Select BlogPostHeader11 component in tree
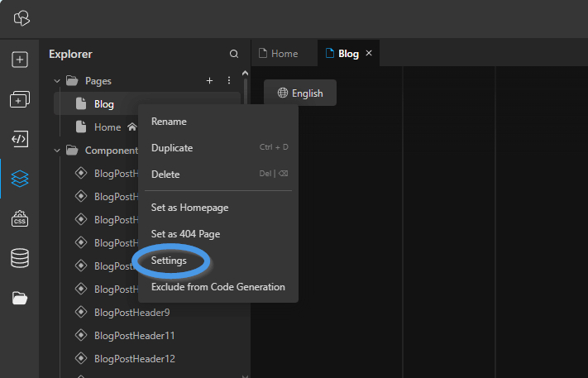This screenshot has height=378, width=588. coord(134,336)
